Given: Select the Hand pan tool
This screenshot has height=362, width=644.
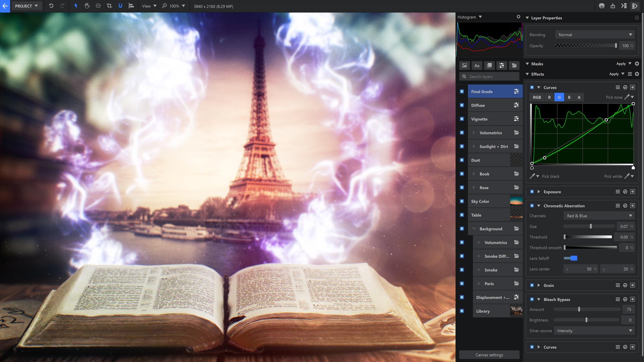Looking at the screenshot, I should pos(87,6).
